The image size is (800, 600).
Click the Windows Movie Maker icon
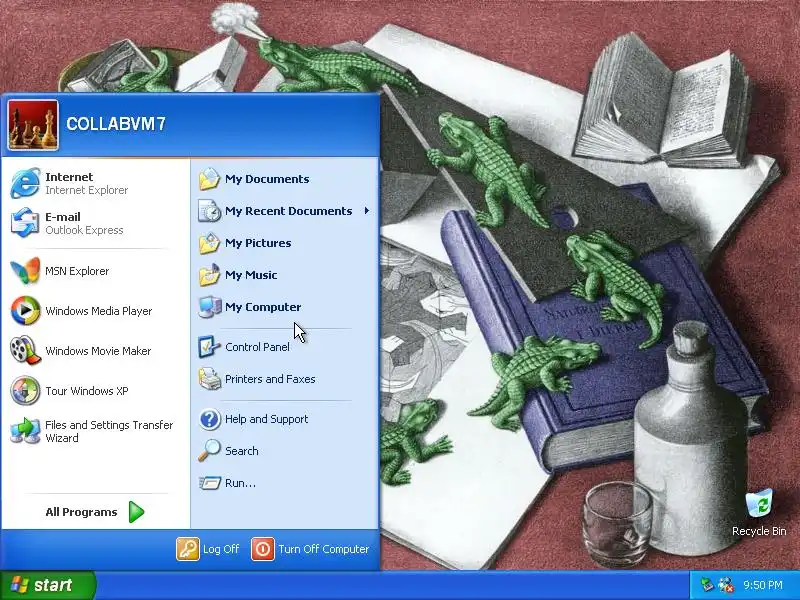pyautogui.click(x=25, y=351)
